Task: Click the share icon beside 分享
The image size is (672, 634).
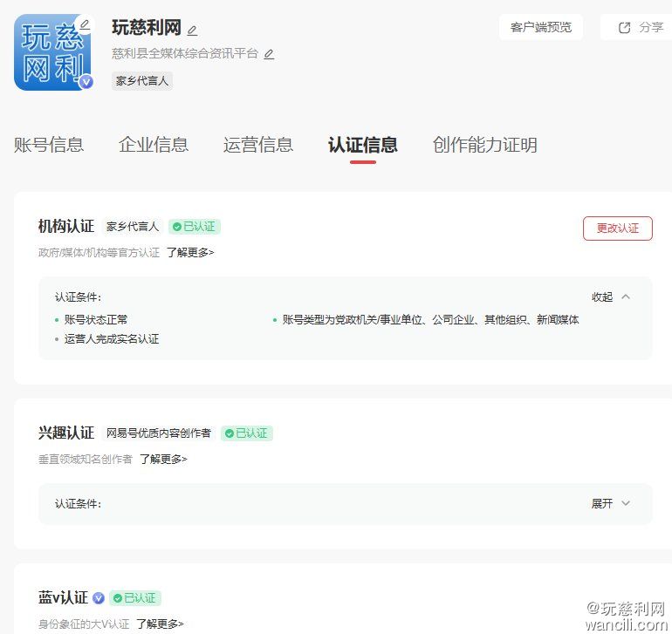Action: 624,27
